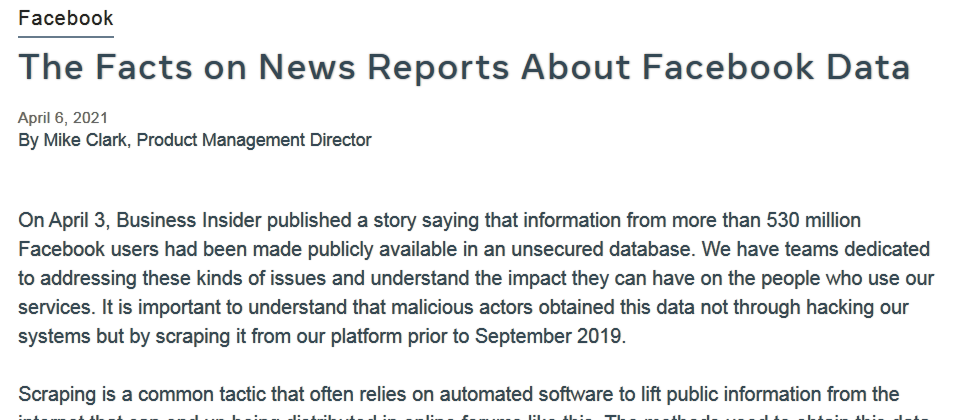Image resolution: width=960 pixels, height=420 pixels.
Task: Click the phrase 'automated software' in second paragraph
Action: (527, 394)
